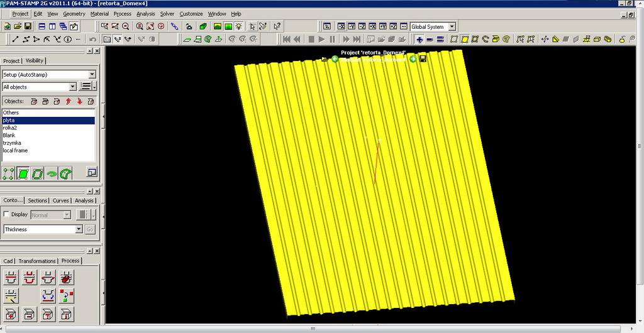The width and height of the screenshot is (644, 333).
Task: Click the blue plus icon
Action: [x=419, y=40]
